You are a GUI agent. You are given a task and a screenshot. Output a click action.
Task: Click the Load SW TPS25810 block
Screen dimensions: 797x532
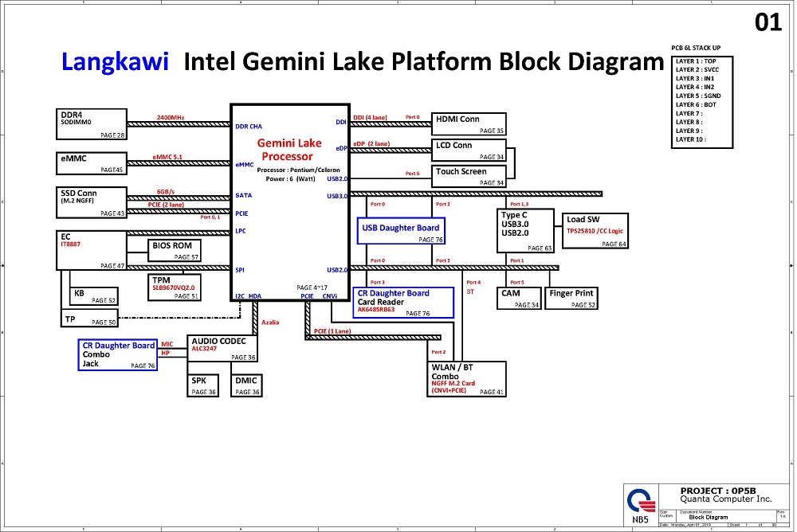(x=595, y=231)
